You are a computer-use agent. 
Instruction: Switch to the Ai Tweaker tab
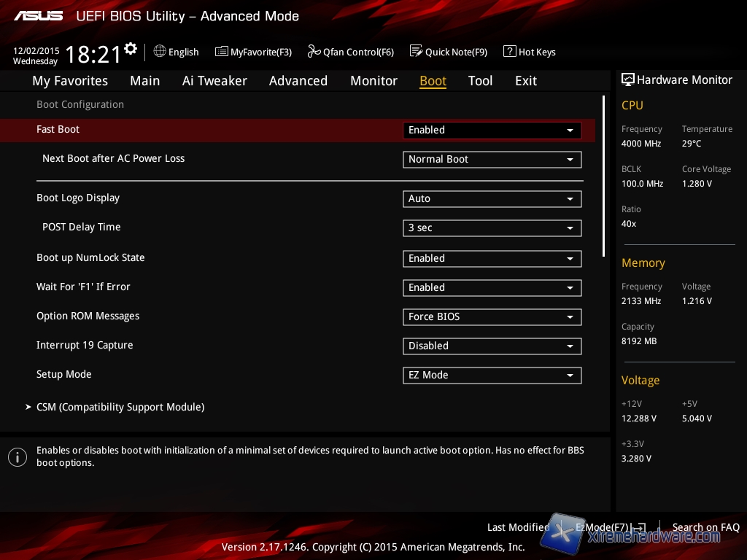tap(214, 81)
